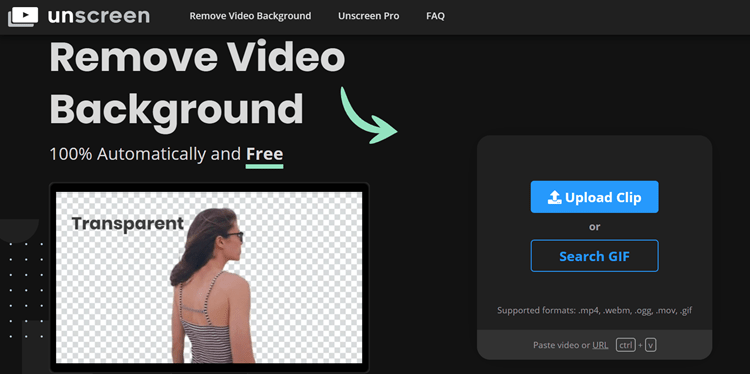Viewport: 750px width, 374px height.
Task: Click the "Paste video or" hint text
Action: pos(562,345)
